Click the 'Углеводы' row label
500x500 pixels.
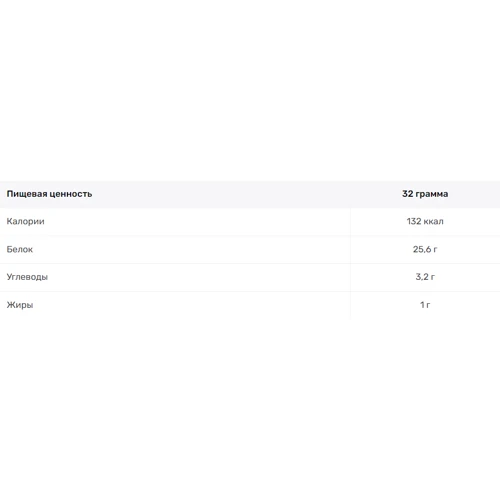[x=27, y=277]
